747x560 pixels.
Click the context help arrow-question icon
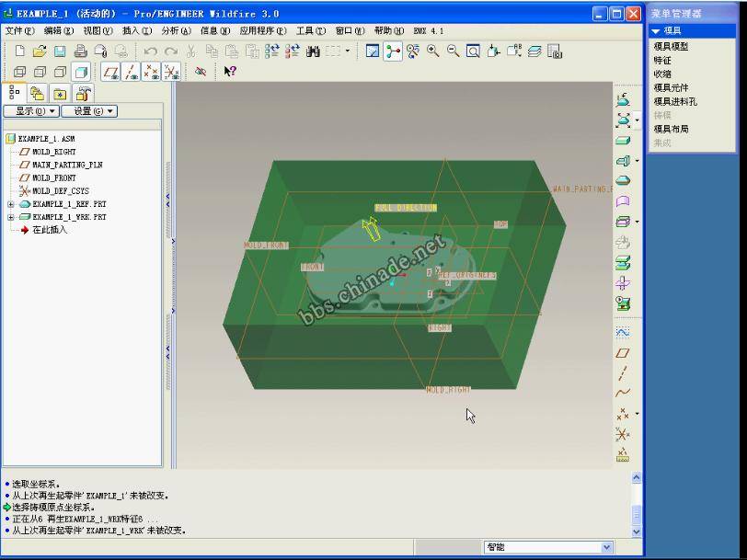[230, 72]
